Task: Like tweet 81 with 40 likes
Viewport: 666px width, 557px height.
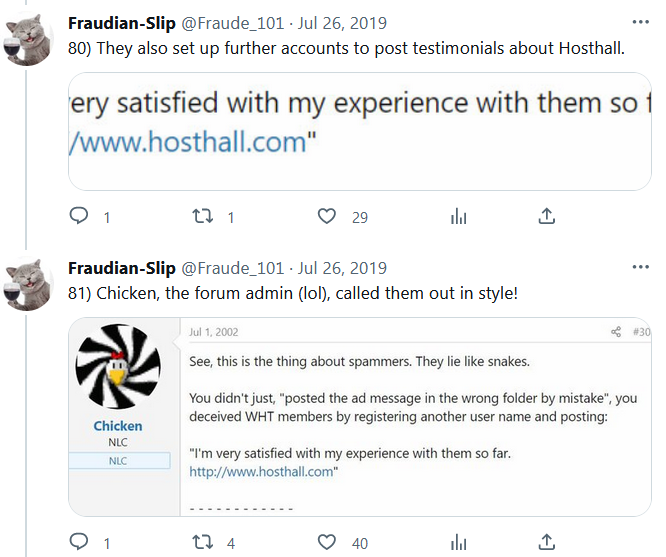Action: (x=326, y=542)
